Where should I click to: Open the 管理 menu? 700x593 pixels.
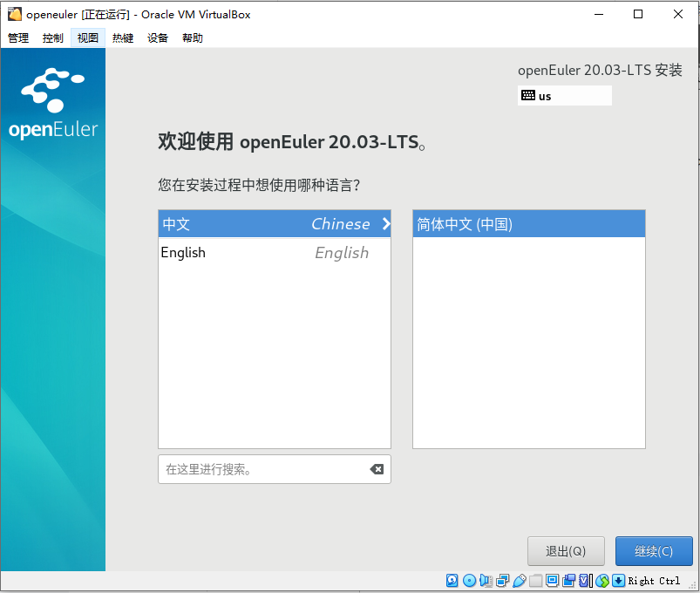click(18, 38)
